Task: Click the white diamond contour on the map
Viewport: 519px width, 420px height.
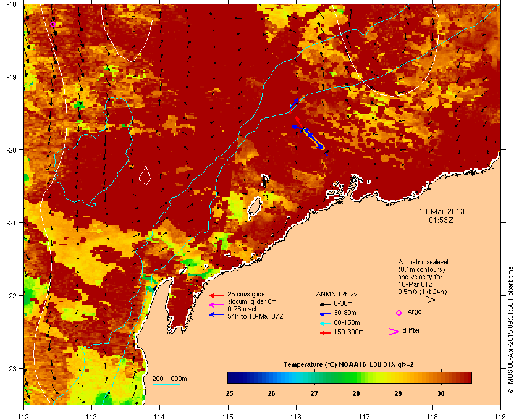Action: tap(145, 176)
